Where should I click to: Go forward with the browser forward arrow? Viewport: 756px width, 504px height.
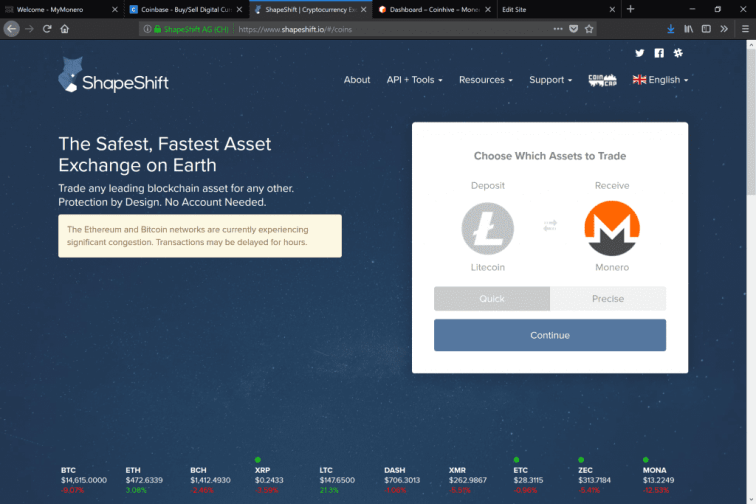(x=29, y=29)
